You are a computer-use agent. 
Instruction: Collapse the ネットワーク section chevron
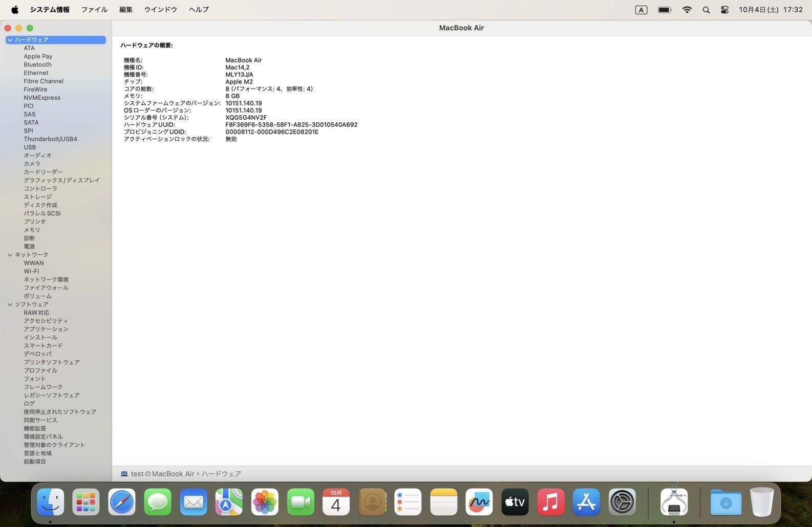pyautogui.click(x=10, y=255)
